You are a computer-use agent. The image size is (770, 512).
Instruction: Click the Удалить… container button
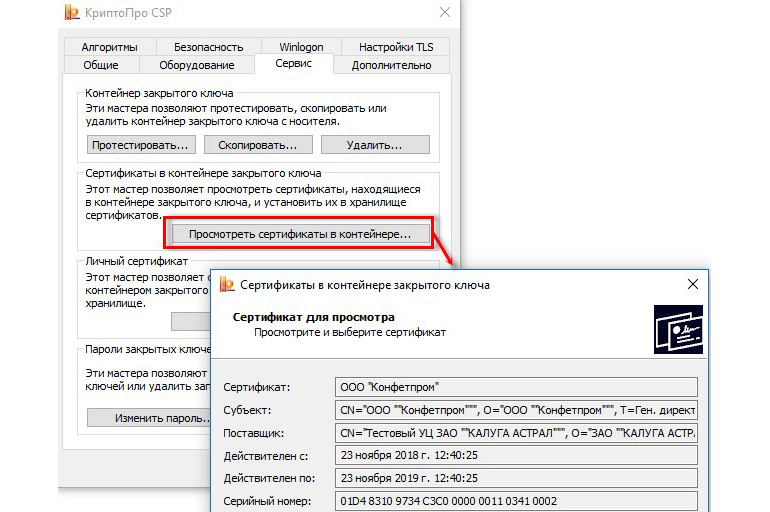point(375,145)
